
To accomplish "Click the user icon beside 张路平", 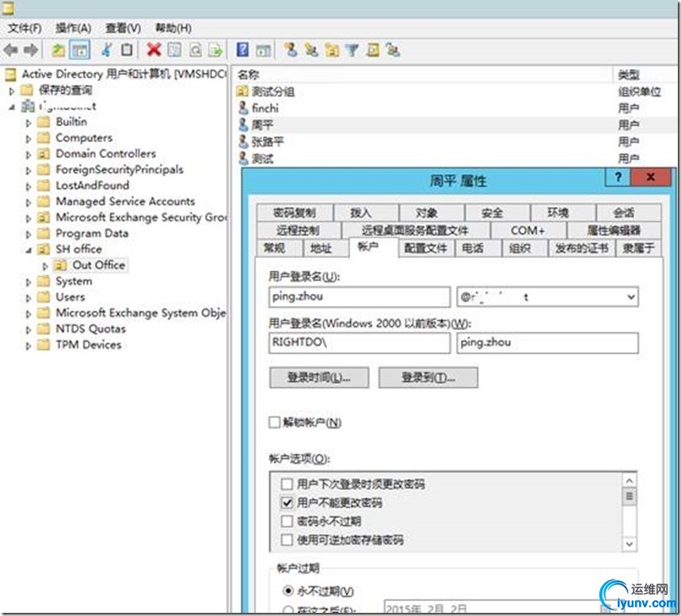I will [x=243, y=141].
